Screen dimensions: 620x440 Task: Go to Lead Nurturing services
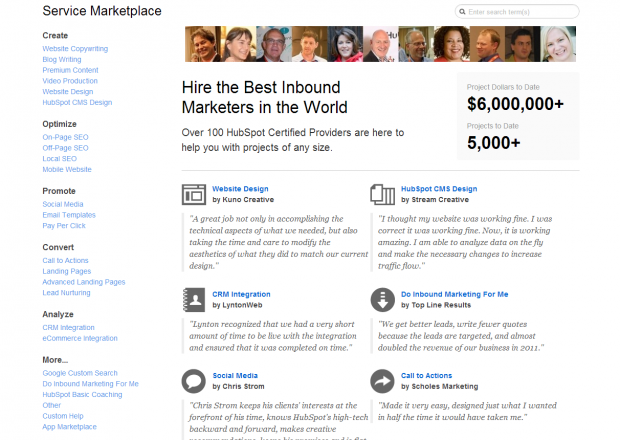click(x=66, y=293)
